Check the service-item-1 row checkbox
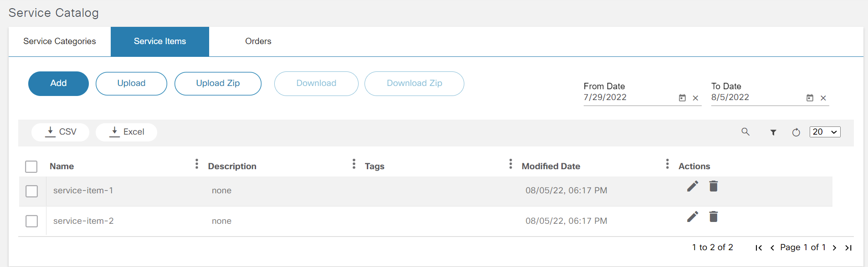The image size is (868, 267). [32, 191]
